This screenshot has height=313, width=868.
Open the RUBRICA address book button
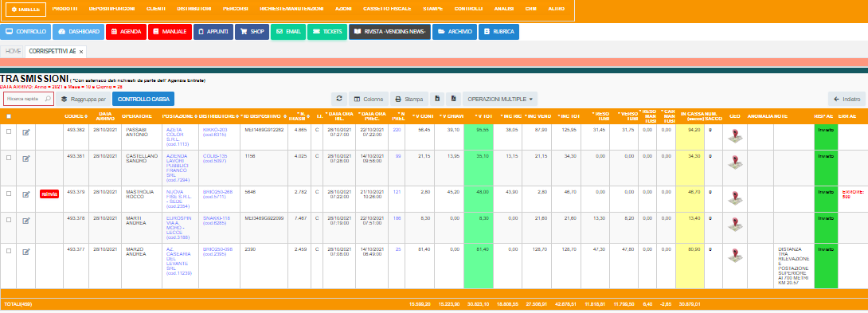pos(499,32)
